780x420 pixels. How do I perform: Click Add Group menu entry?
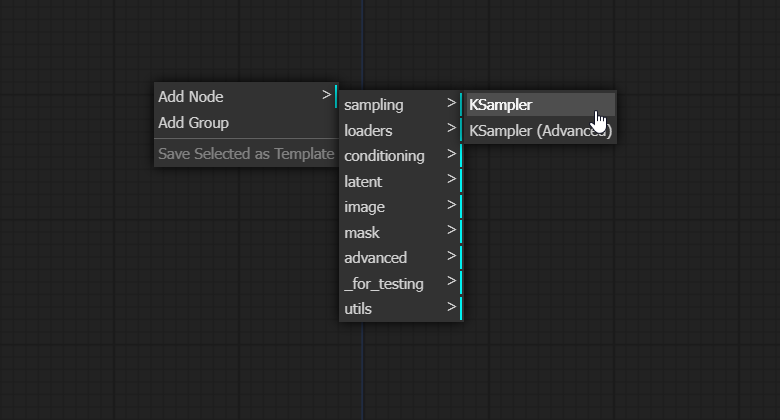pyautogui.click(x=246, y=122)
